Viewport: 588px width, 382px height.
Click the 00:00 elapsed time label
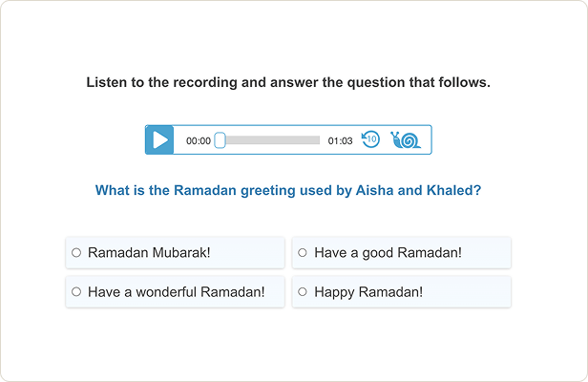[x=199, y=141]
